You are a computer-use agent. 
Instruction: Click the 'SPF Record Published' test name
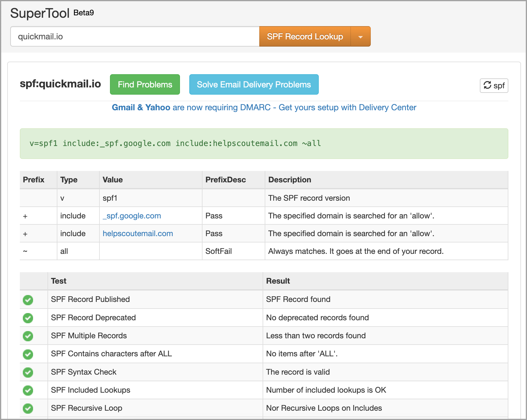(x=90, y=299)
